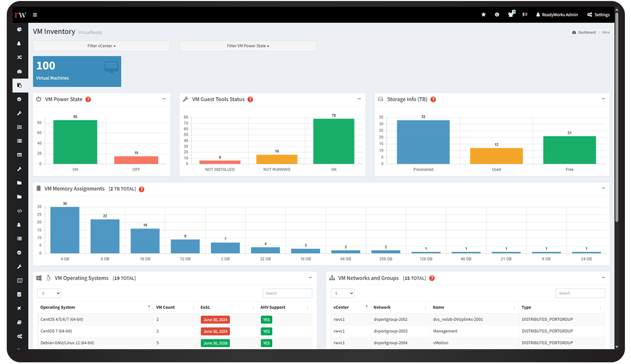Image resolution: width=631 pixels, height=364 pixels.
Task: Click the help icon next to Storage Info
Action: point(433,99)
